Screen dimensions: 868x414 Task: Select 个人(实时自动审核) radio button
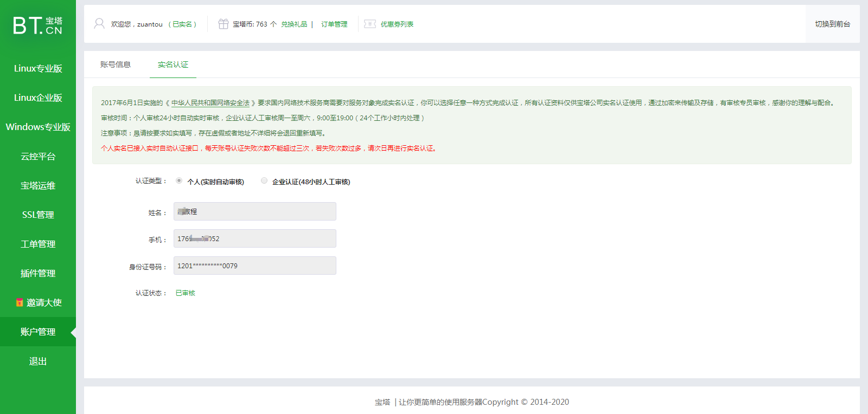(x=179, y=181)
